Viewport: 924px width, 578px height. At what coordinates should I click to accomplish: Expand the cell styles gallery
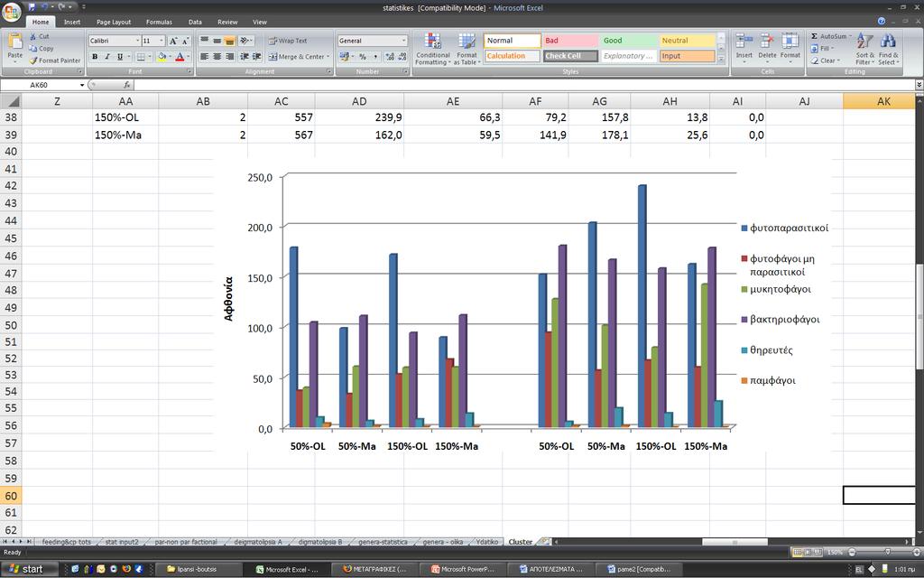721,61
